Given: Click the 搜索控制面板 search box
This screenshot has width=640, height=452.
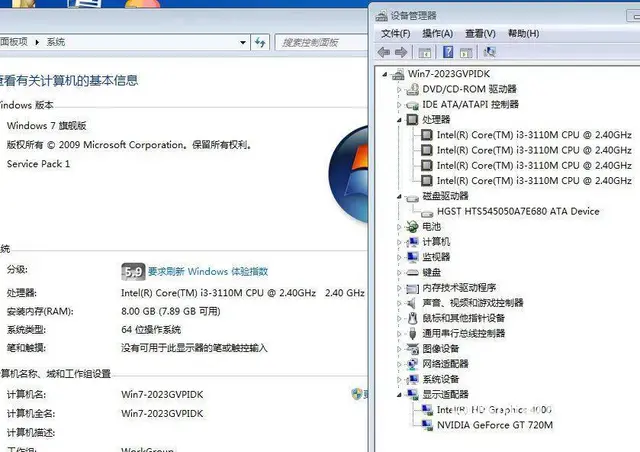Looking at the screenshot, I should tap(322, 42).
